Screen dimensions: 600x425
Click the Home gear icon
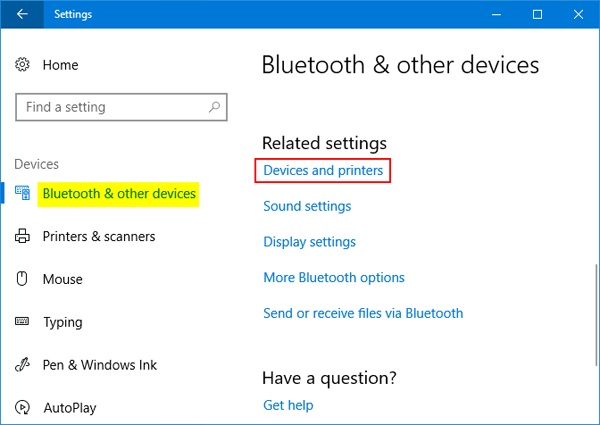23,65
